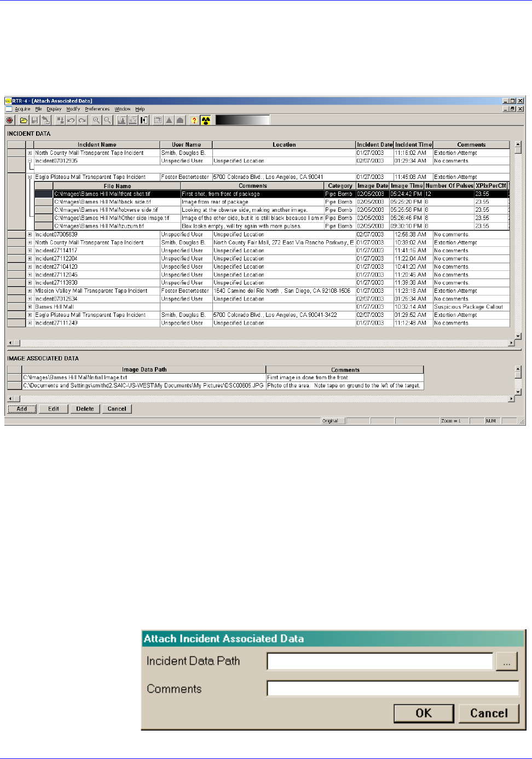Expand the Incident27112204 row

click(30, 259)
